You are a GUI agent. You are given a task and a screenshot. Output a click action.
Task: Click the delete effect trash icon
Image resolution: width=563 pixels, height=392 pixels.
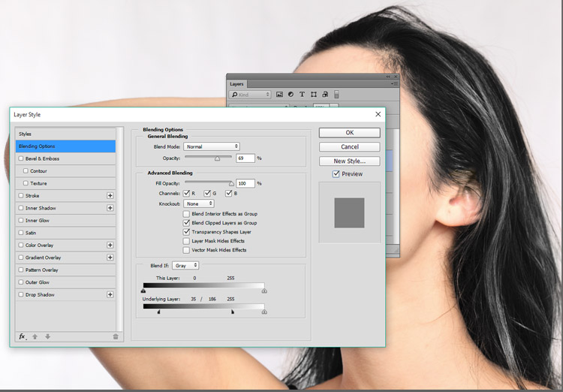(116, 336)
